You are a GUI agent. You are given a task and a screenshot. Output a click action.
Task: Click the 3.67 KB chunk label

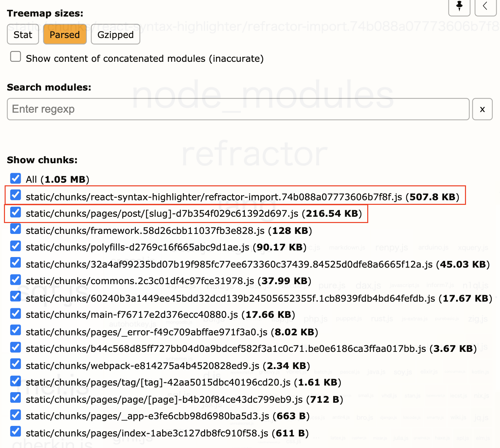[x=251, y=349]
